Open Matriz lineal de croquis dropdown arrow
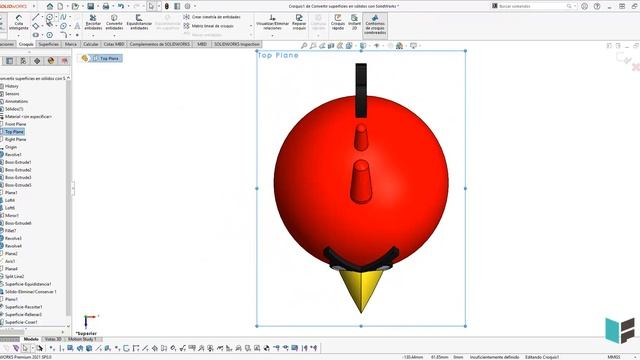Image resolution: width=640 pixels, height=360 pixels. [251, 26]
